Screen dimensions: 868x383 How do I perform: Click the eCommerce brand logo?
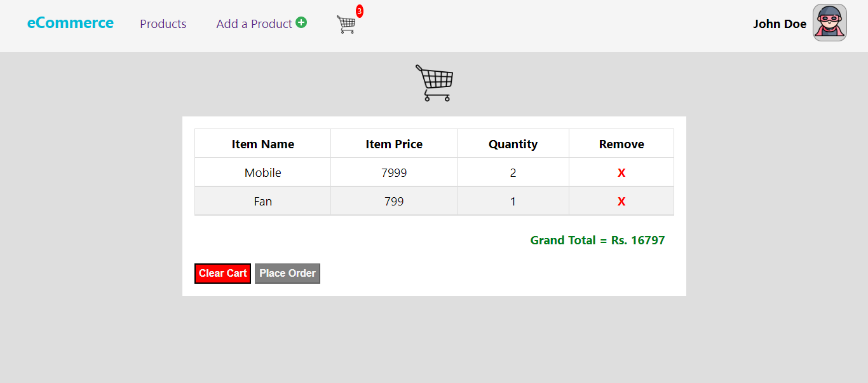(71, 22)
